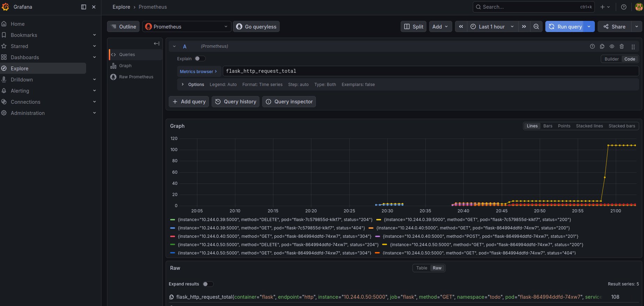Toggle the Expand results switch

click(x=208, y=284)
